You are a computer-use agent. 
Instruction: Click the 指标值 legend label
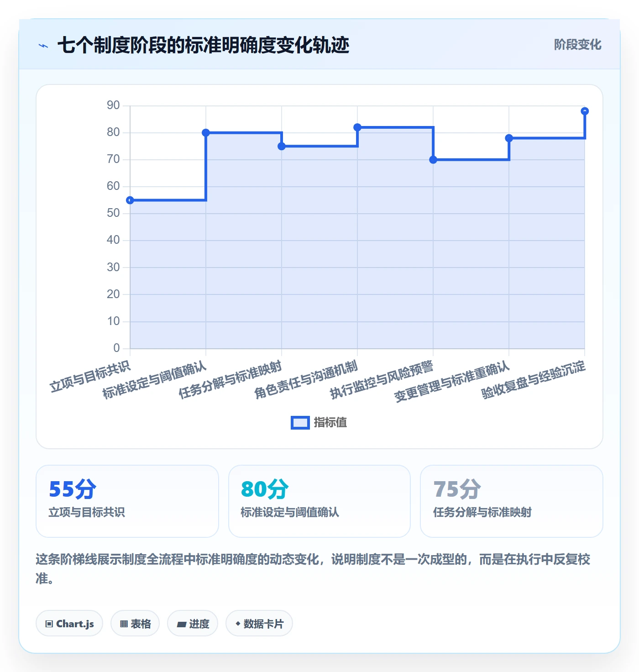pos(330,423)
